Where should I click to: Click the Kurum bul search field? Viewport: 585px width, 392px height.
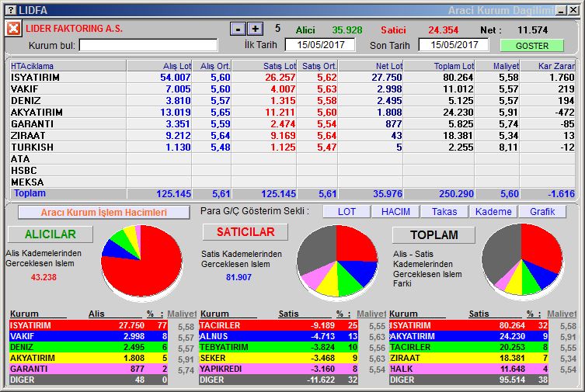(148, 45)
